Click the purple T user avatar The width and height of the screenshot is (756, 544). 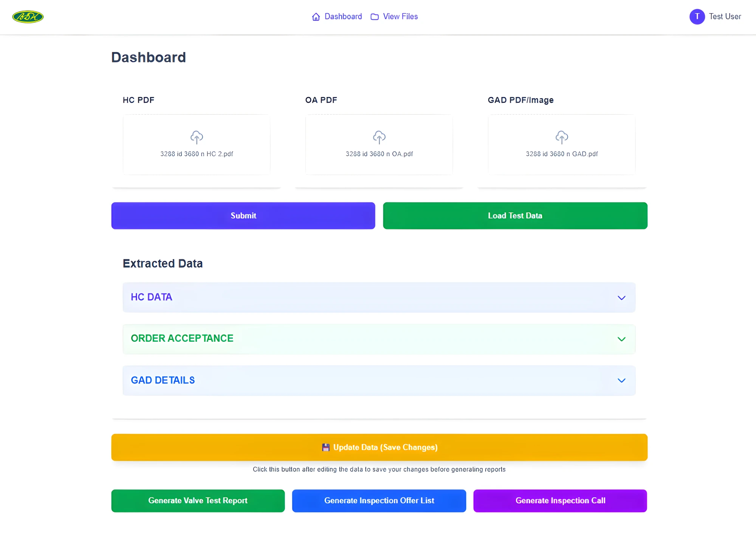tap(697, 17)
